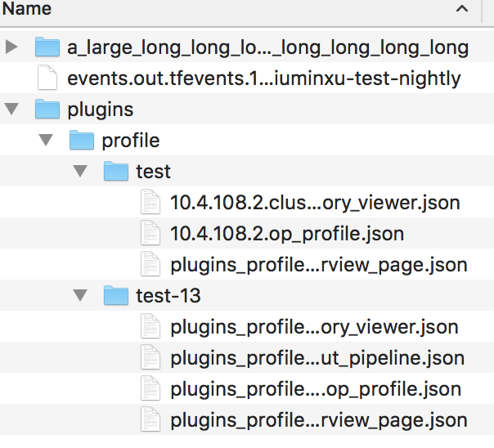Select the profile folder name

(131, 141)
